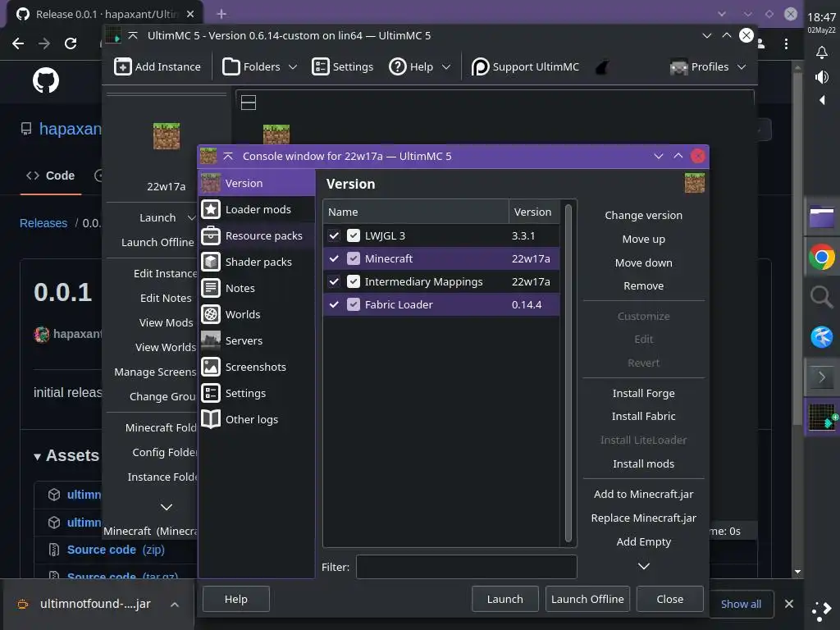Expand the Launch dropdown arrow in side panel
This screenshot has height=630, width=840.
(191, 218)
